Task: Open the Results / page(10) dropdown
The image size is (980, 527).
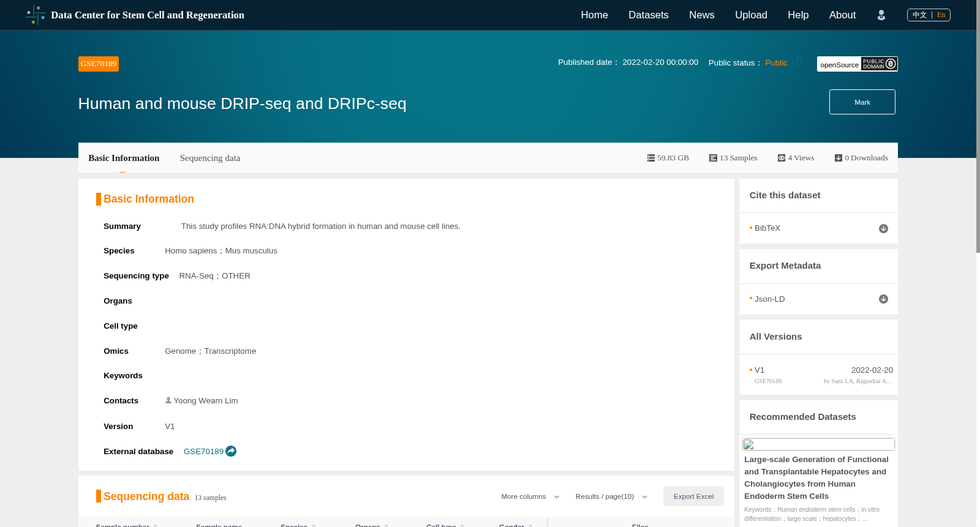Action: click(611, 496)
